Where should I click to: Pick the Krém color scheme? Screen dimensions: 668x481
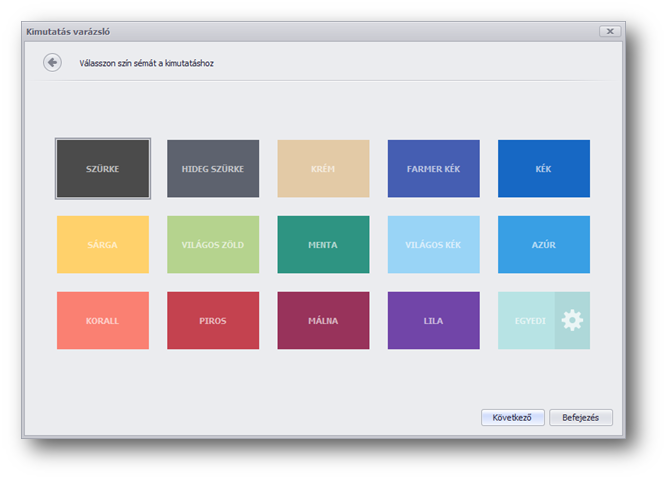coord(323,169)
